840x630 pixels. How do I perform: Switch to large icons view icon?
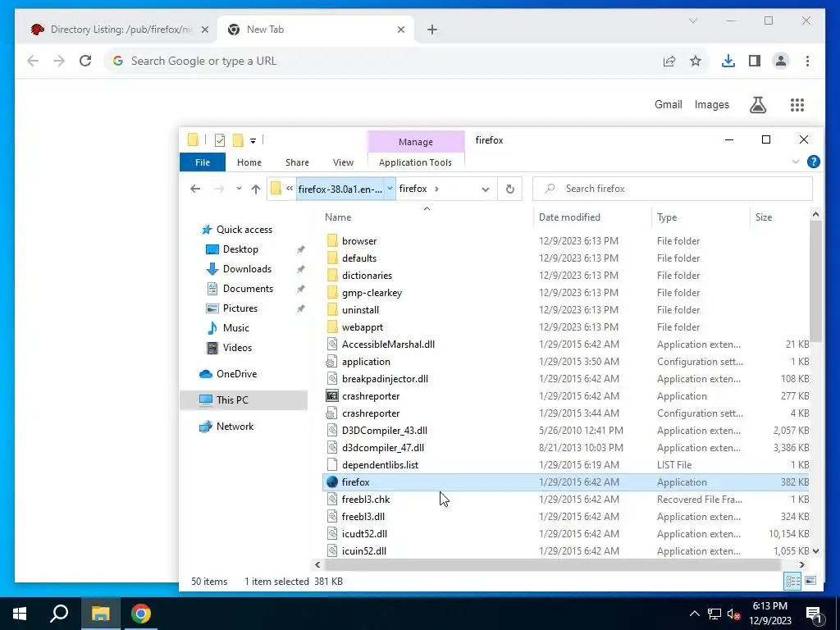click(x=810, y=582)
